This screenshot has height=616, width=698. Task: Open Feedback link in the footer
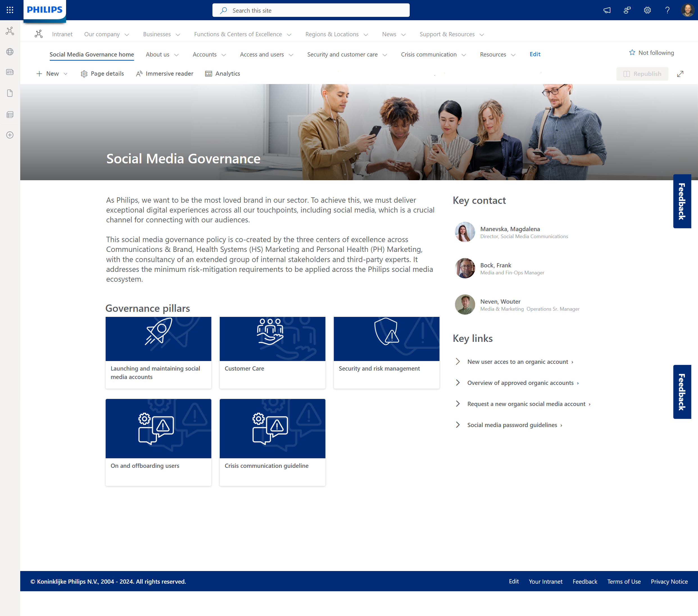[x=585, y=581]
